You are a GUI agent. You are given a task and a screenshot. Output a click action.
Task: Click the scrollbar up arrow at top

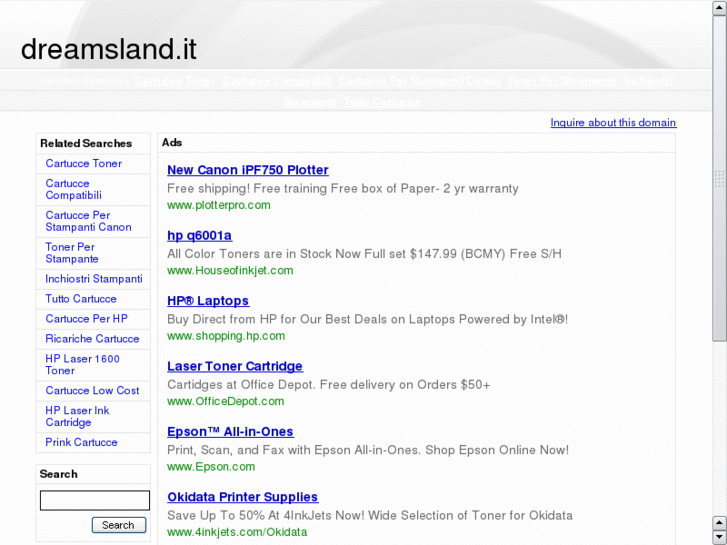(x=719, y=8)
